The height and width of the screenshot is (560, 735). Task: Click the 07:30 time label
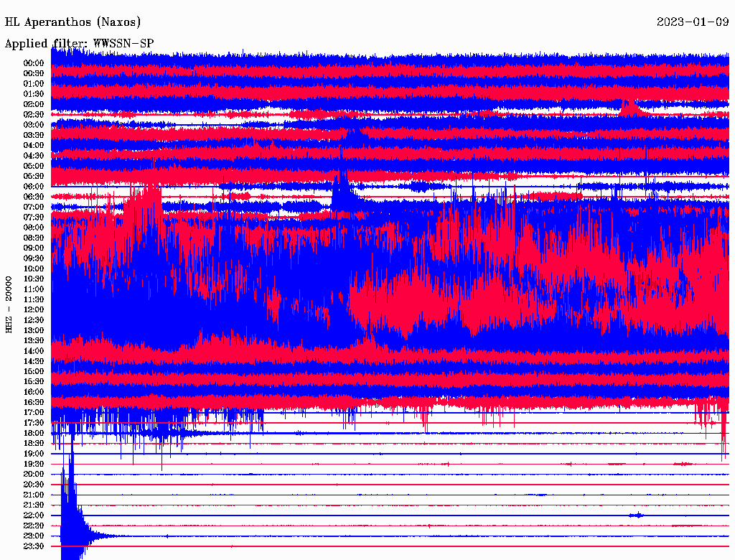tap(34, 217)
